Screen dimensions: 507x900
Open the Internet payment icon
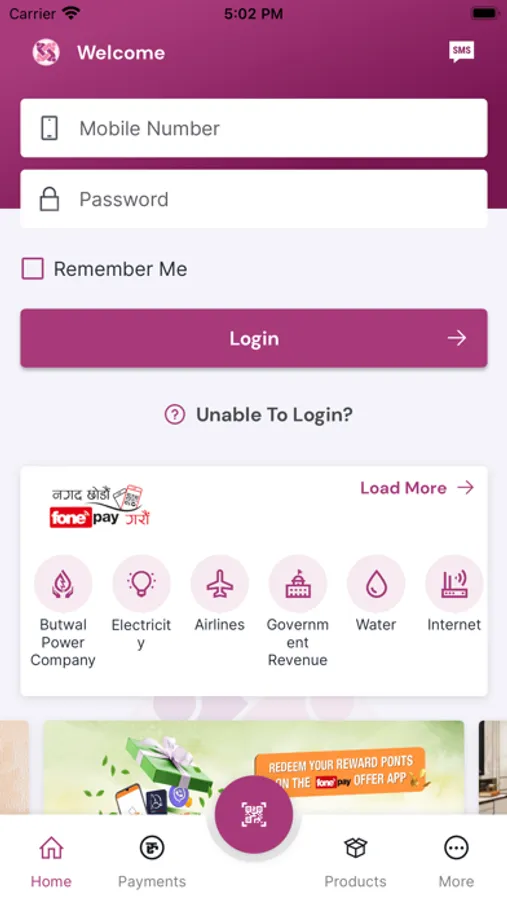(454, 584)
